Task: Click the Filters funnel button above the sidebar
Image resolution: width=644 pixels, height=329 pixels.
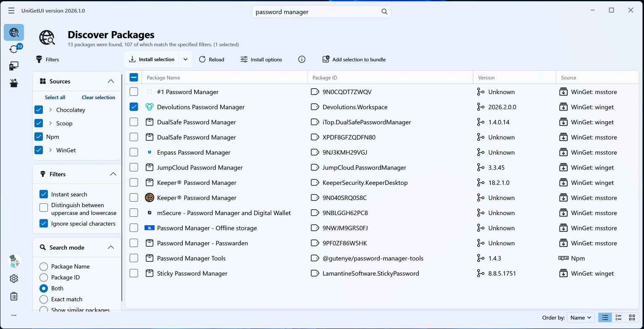Action: (47, 59)
